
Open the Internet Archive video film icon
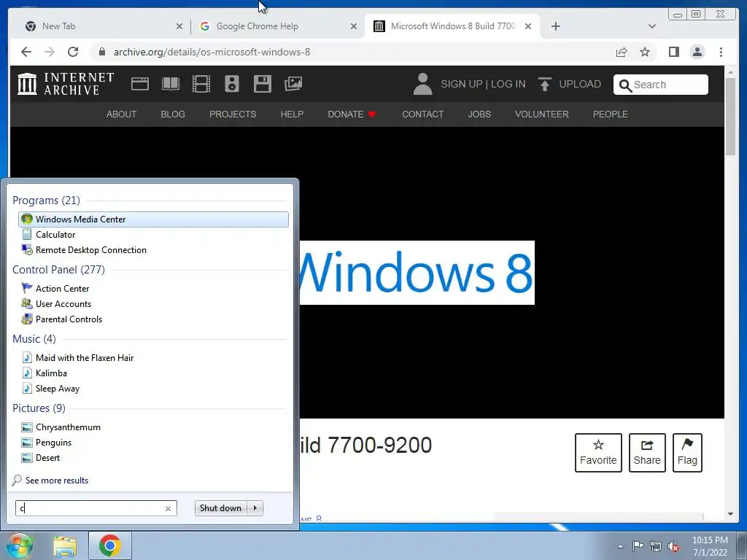(x=201, y=84)
